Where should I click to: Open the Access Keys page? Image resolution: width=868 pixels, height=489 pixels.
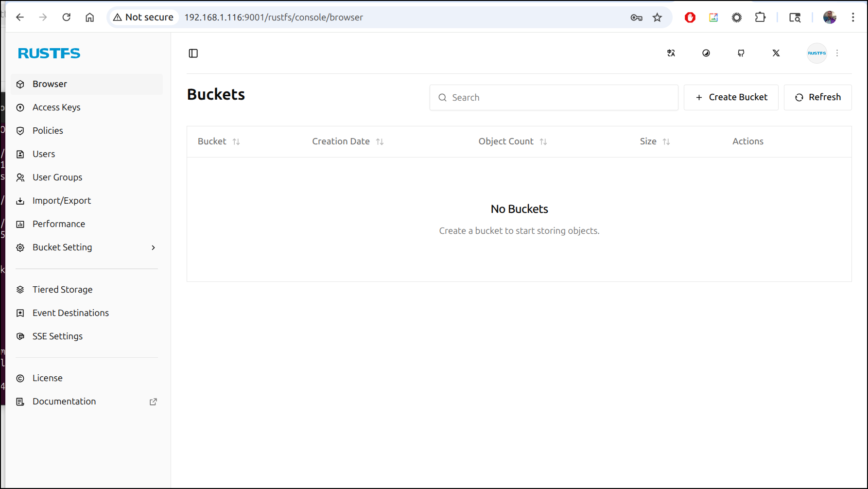coord(56,107)
